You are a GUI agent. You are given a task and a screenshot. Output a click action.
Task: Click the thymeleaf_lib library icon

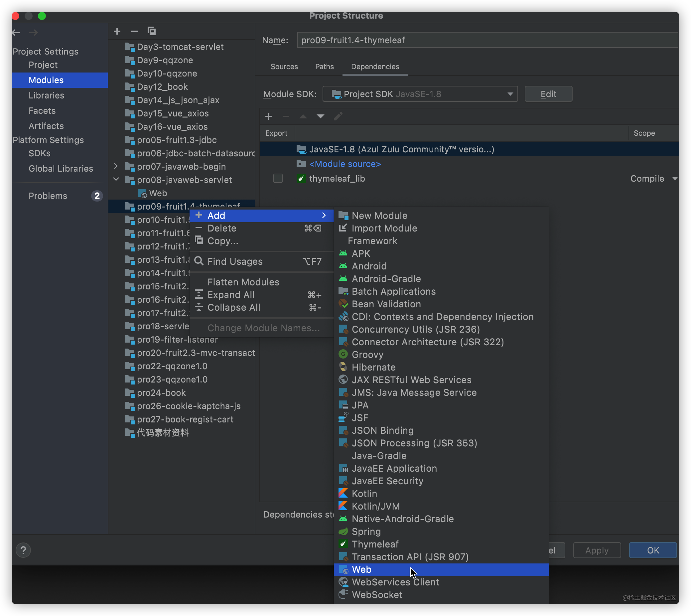coord(301,178)
